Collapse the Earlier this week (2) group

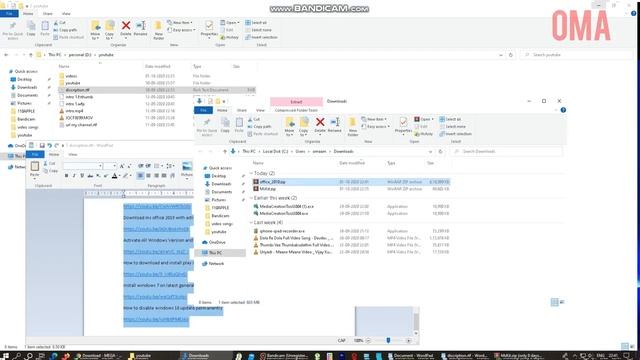point(251,198)
